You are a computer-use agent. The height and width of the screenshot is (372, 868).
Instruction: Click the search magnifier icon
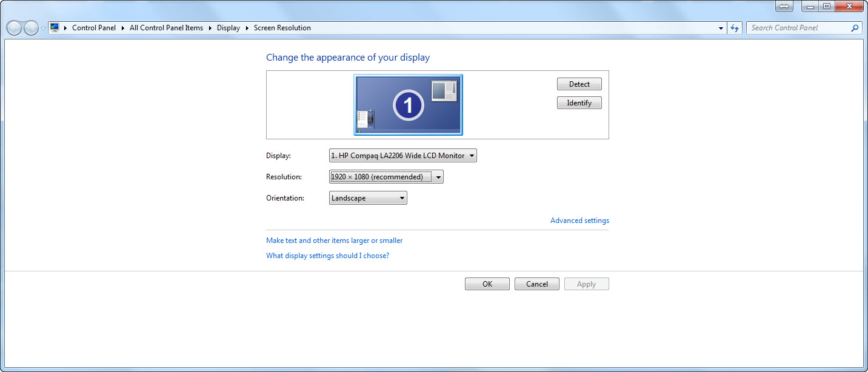[855, 28]
